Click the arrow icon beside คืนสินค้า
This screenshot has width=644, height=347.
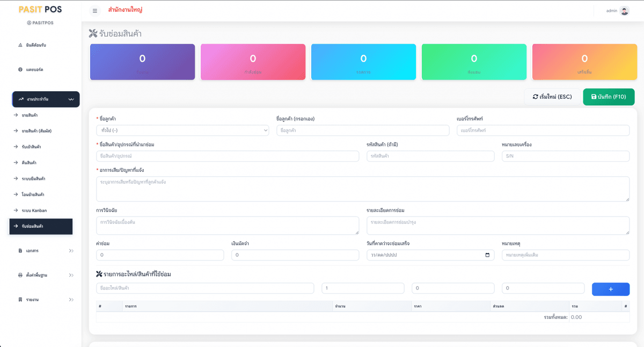coord(16,163)
